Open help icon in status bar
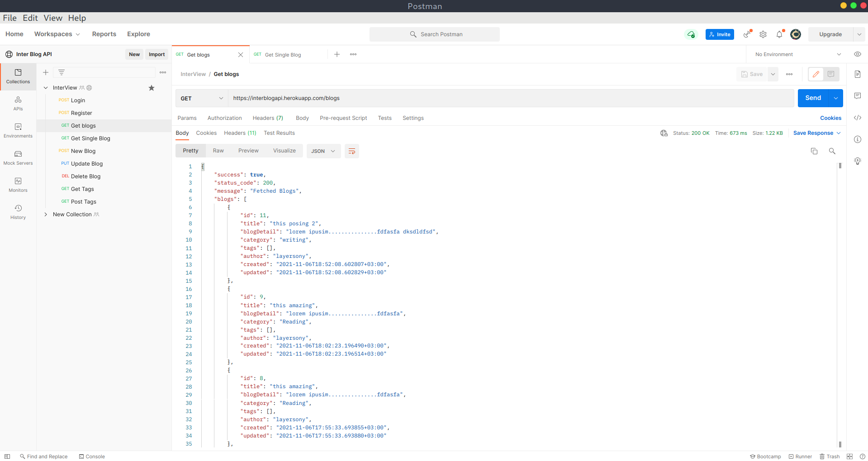 click(x=862, y=456)
